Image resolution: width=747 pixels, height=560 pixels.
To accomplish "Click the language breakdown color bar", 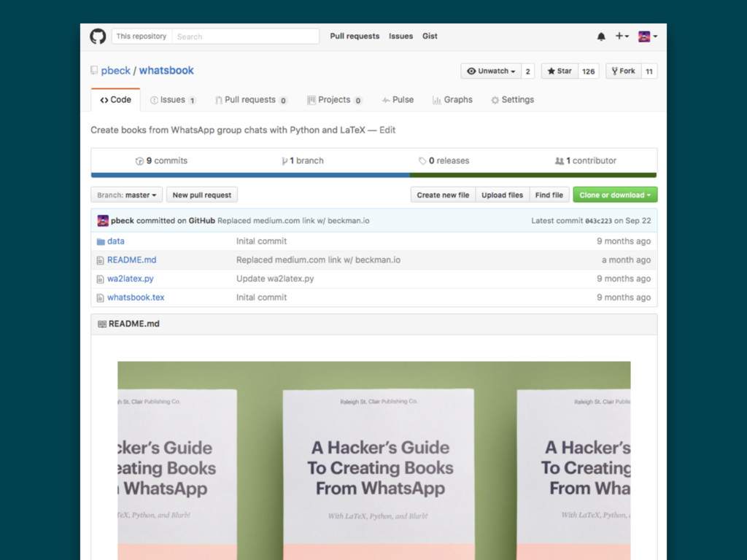I will pyautogui.click(x=374, y=175).
